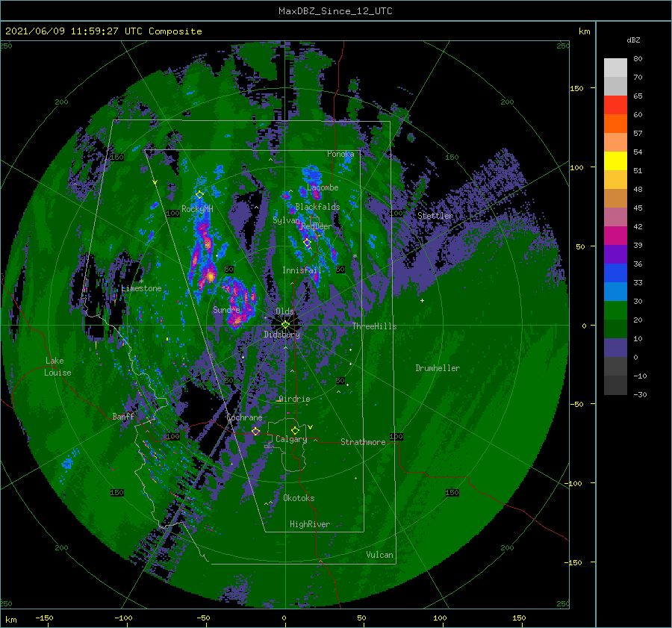Image resolution: width=672 pixels, height=628 pixels.
Task: Click the Calgary city label
Action: click(291, 439)
